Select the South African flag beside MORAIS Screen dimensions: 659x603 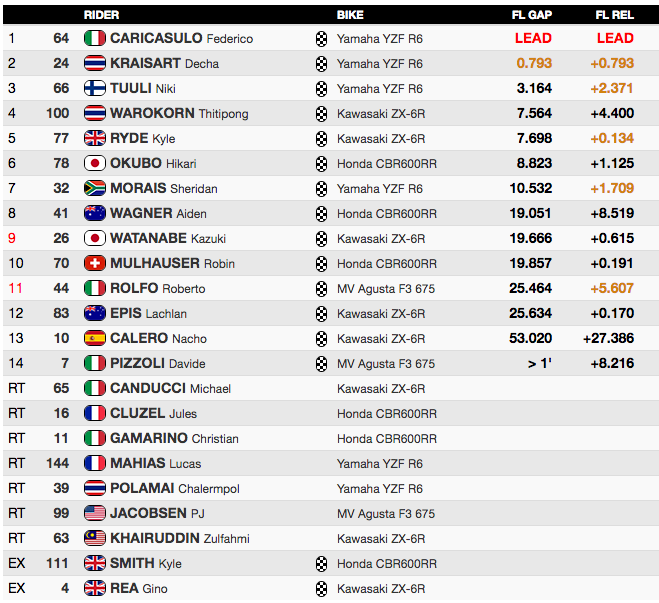point(95,188)
